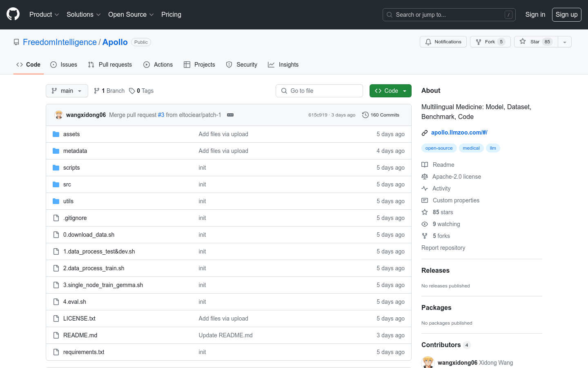Open the Product dropdown menu

[44, 14]
